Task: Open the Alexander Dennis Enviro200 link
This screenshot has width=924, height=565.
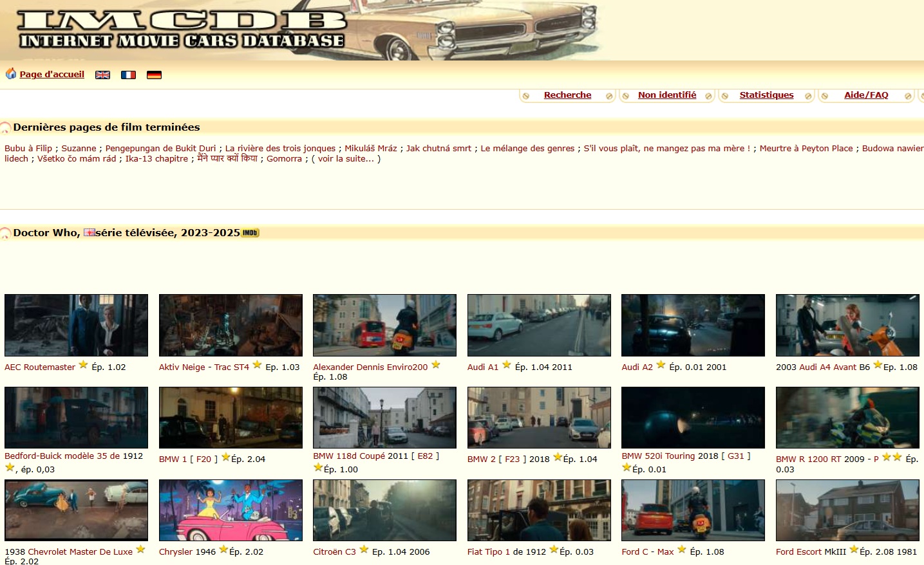Action: point(370,367)
